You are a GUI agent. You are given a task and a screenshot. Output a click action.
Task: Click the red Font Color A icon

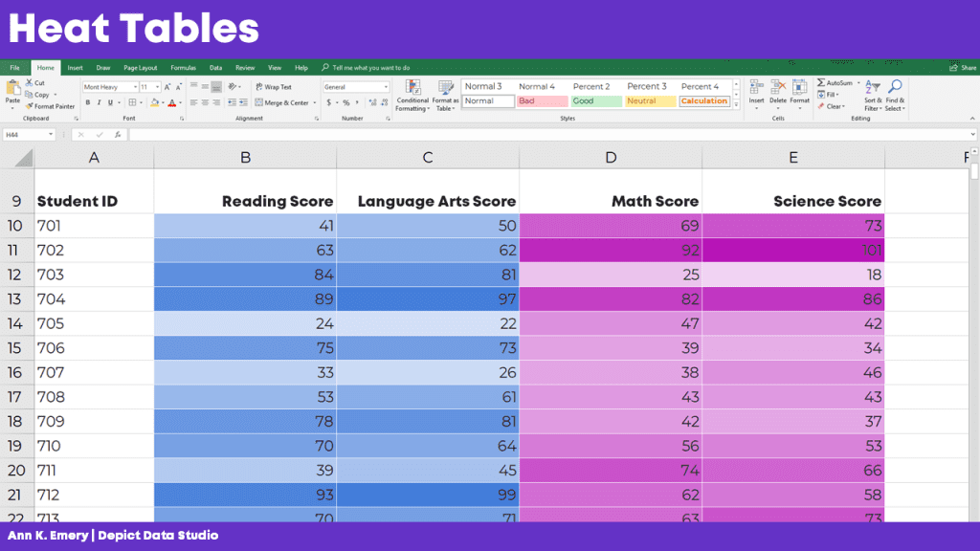click(x=172, y=102)
